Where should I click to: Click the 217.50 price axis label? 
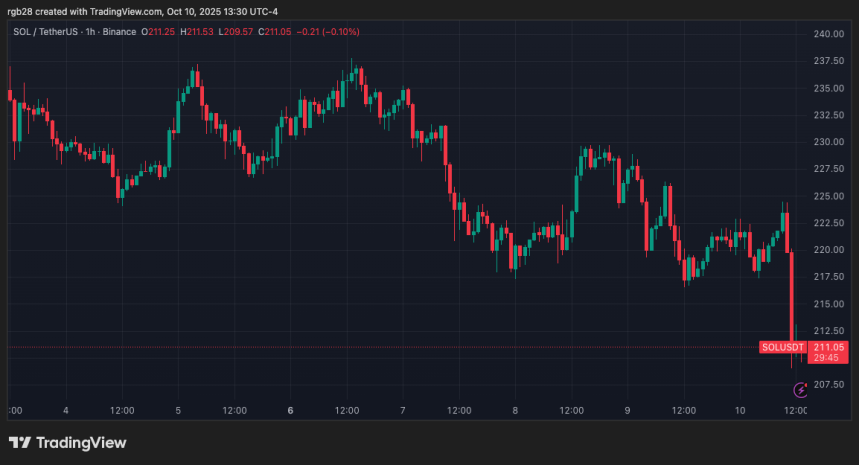[x=827, y=277]
